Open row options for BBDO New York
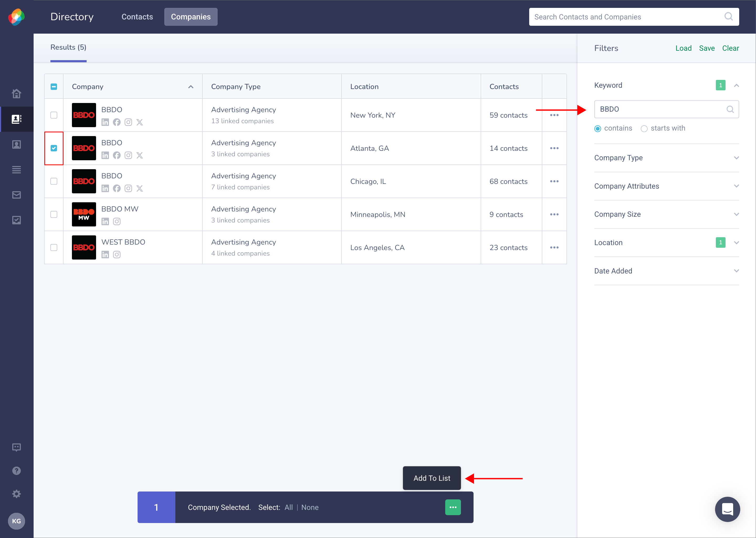756x538 pixels. 554,115
